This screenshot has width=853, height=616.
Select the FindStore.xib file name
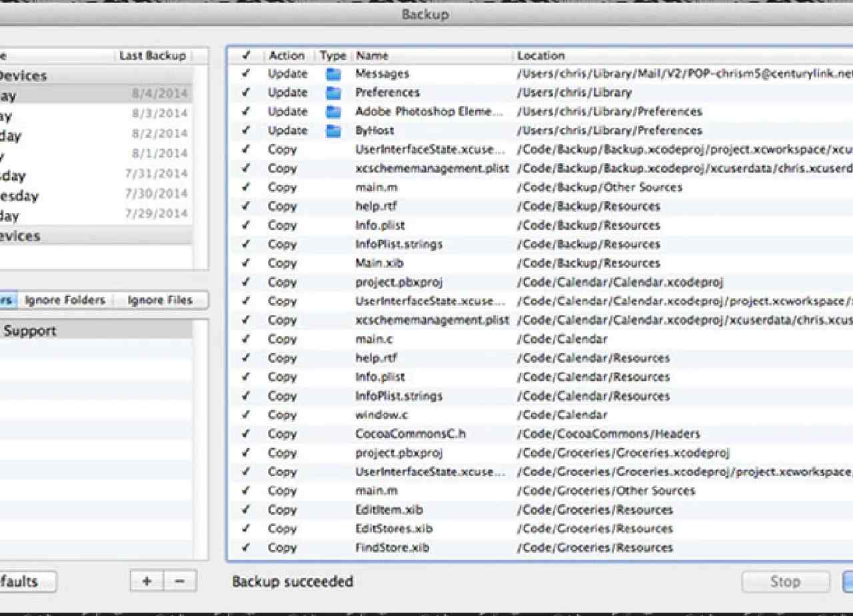point(392,547)
